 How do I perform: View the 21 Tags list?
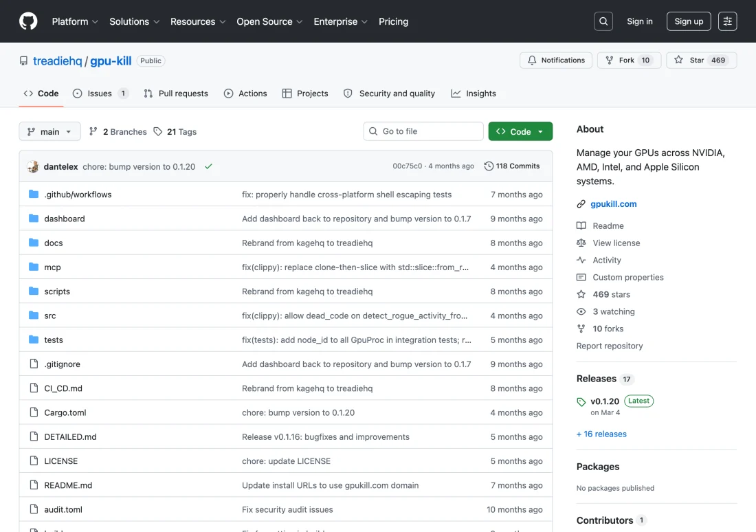175,132
